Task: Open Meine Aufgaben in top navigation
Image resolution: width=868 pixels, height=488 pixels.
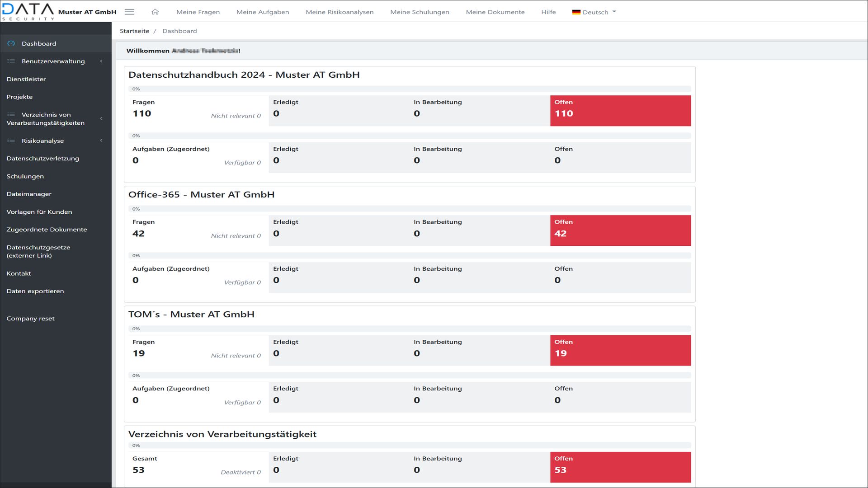Action: 263,12
